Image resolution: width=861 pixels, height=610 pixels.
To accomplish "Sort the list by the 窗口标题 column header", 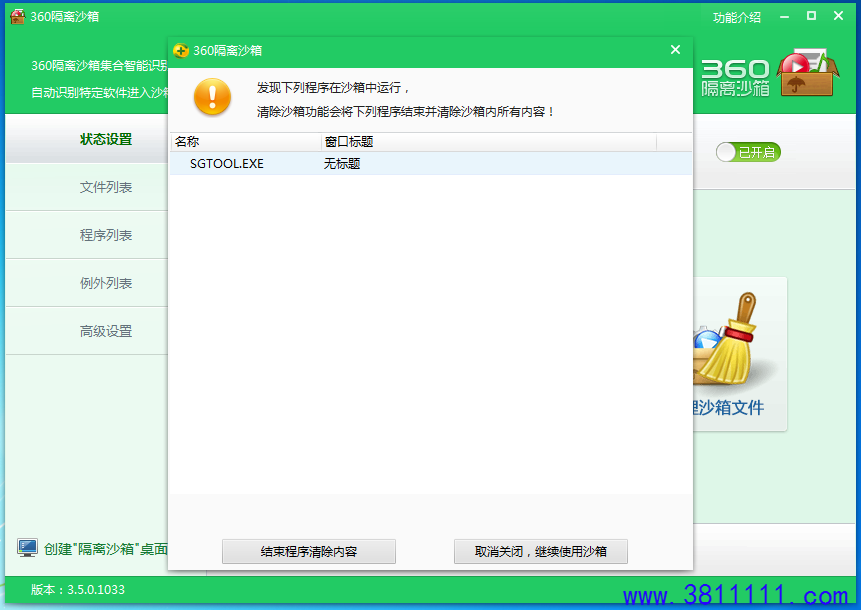I will pos(489,142).
